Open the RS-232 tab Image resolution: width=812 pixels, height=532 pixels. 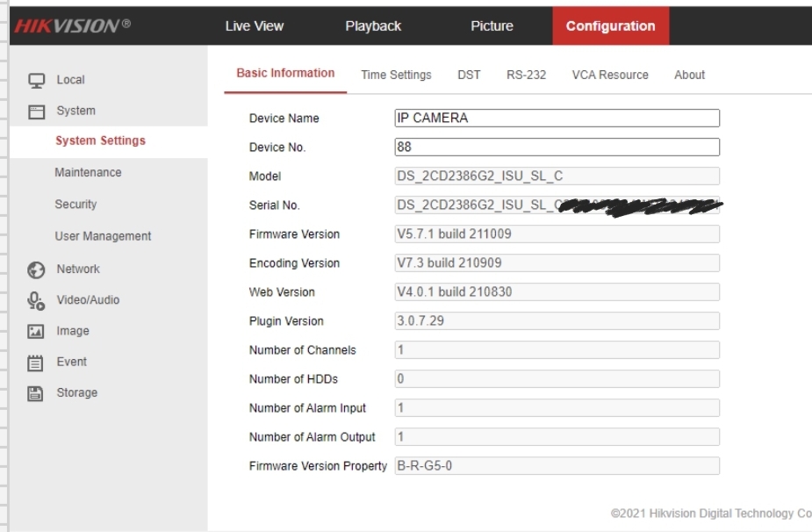(526, 75)
